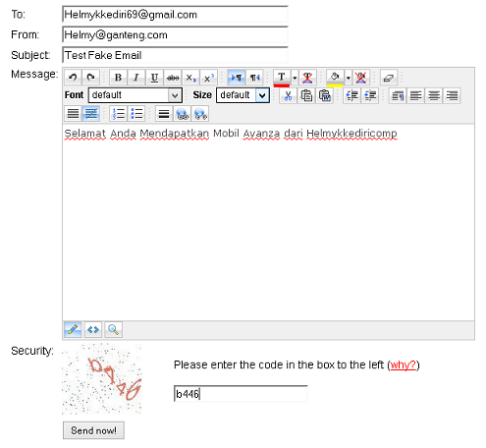Remove hyperlink with the globe-unlink icon
Screen dimensions: 486x448
(x=200, y=114)
